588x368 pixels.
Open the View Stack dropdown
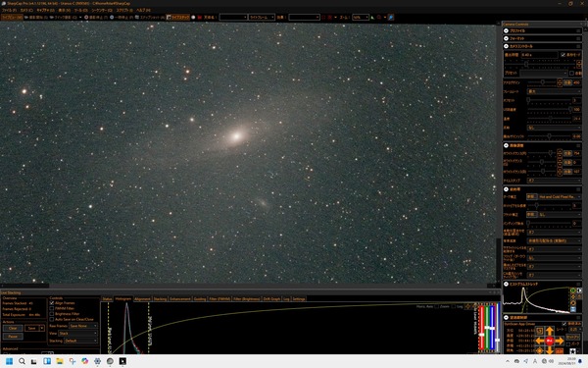point(78,333)
